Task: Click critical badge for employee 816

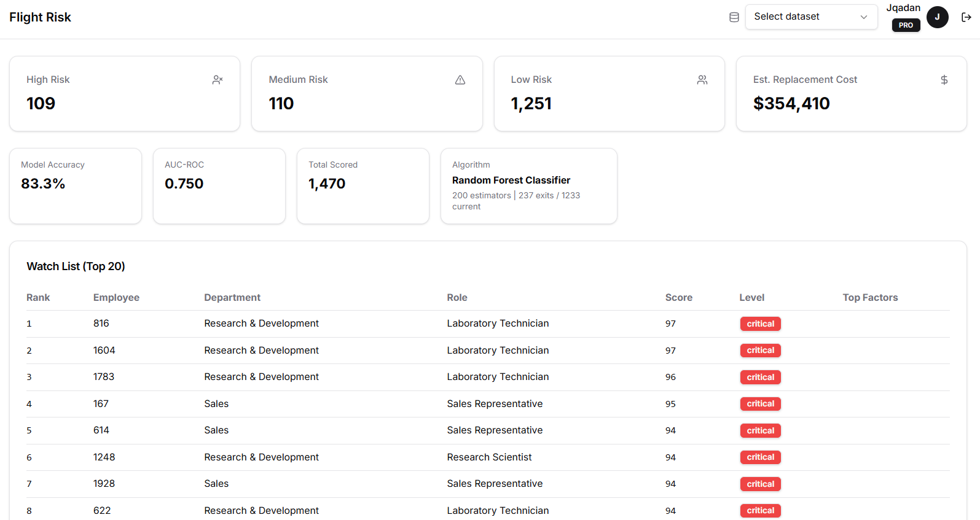Action: point(760,324)
